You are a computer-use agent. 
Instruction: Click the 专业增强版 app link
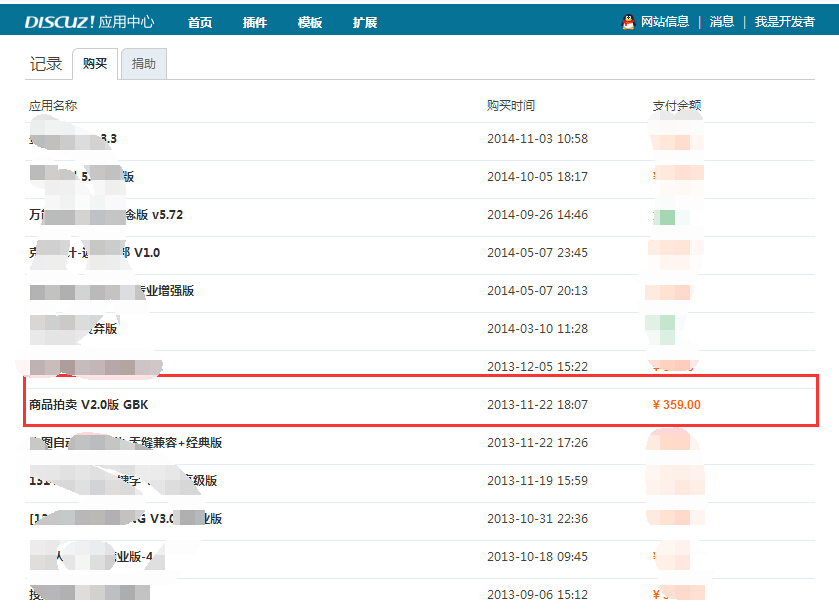(110, 290)
